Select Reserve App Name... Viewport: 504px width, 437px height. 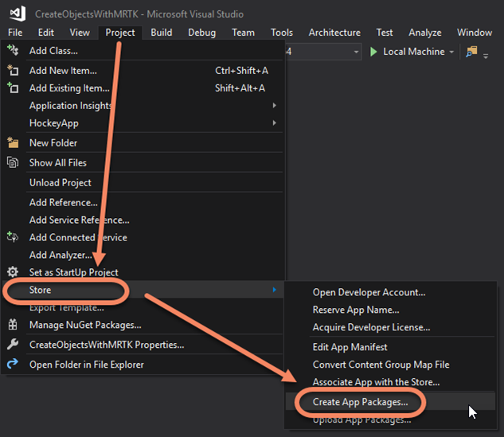(x=390, y=310)
